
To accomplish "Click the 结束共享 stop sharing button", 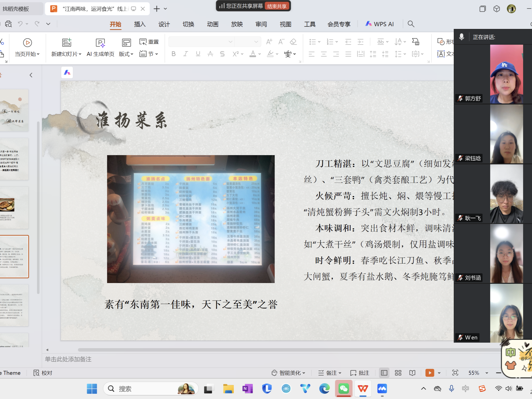I will click(277, 6).
